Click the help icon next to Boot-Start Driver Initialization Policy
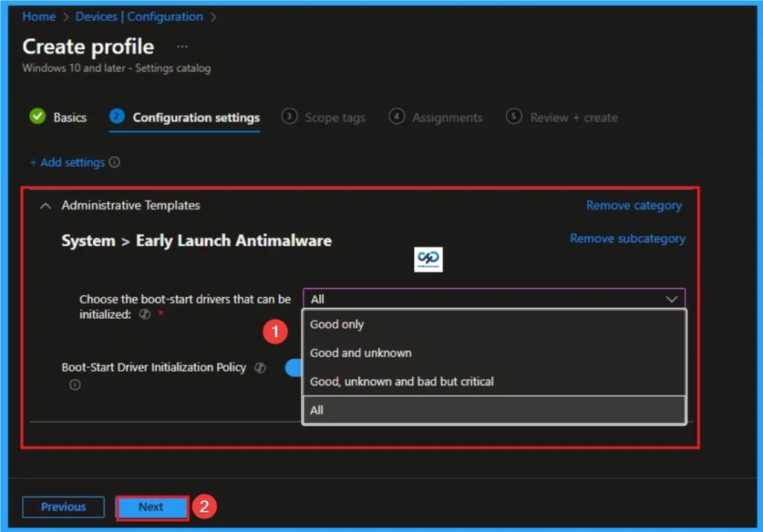The width and height of the screenshot is (763, 532). coord(259,367)
